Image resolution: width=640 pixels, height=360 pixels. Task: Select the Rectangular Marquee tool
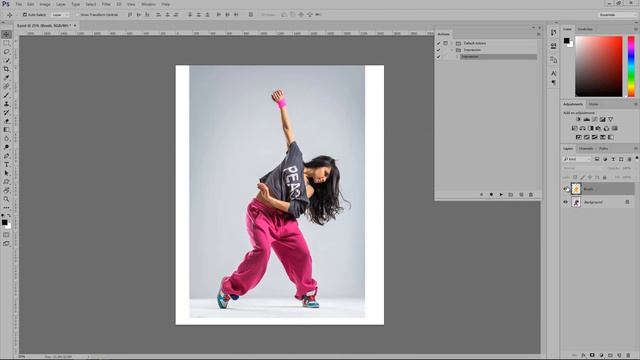[6, 43]
